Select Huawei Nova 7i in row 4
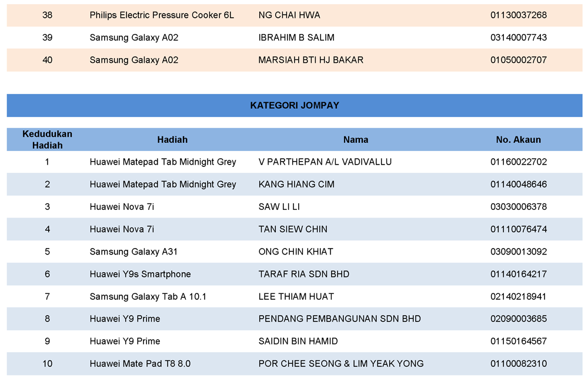Viewport: 588px width, 382px height. pos(122,229)
